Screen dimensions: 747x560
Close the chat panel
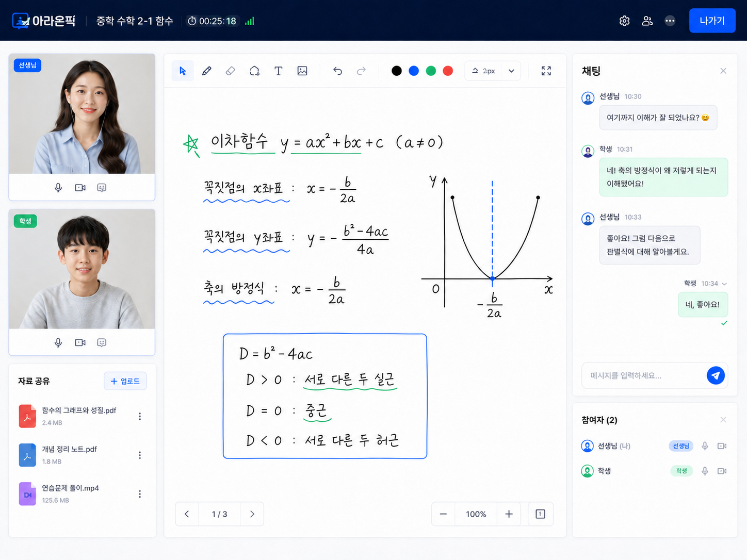[x=723, y=71]
